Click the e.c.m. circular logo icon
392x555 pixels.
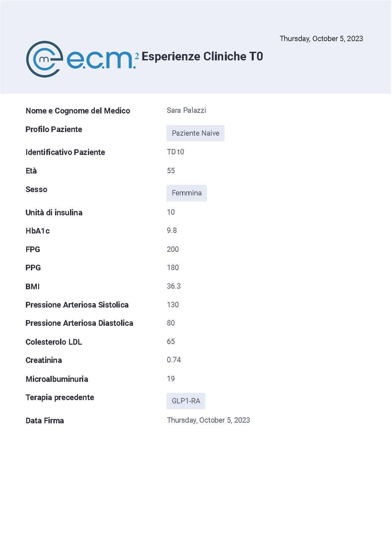(44, 59)
